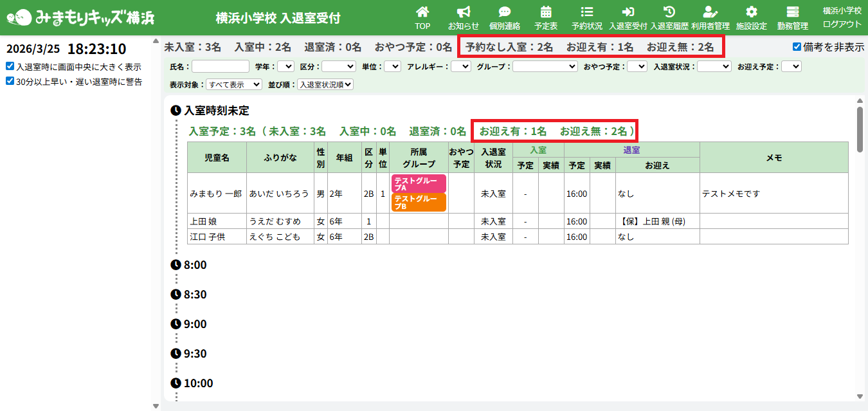This screenshot has height=411, width=868.
Task: Open 予約状況 list icon
Action: (586, 12)
